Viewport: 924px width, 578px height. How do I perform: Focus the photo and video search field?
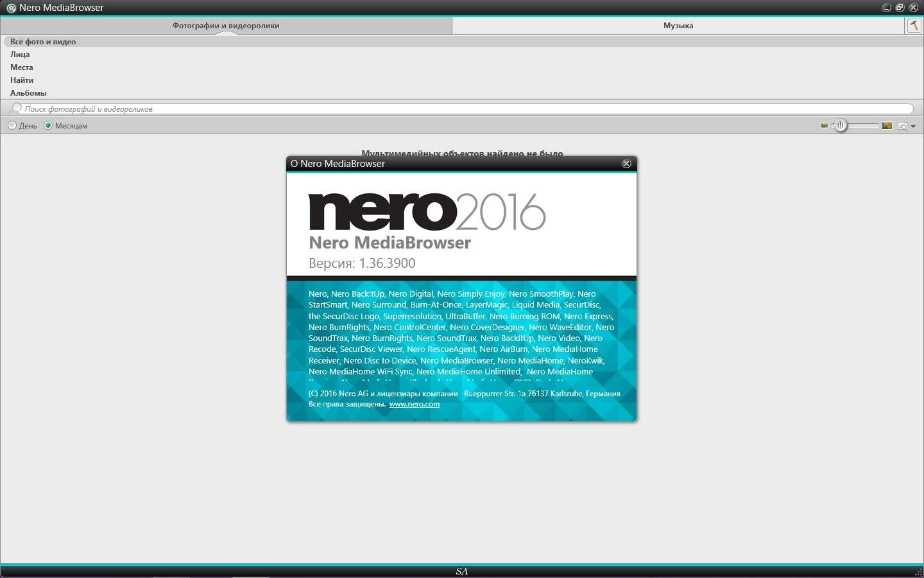pos(467,109)
